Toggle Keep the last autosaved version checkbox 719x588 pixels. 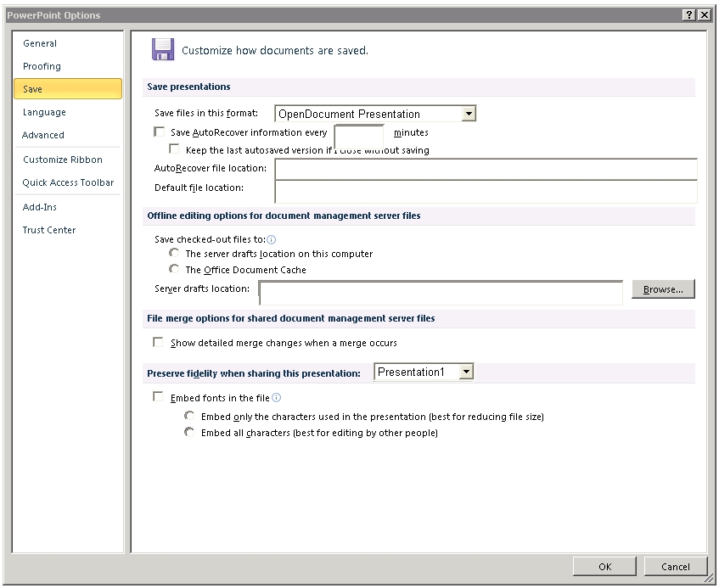(x=174, y=149)
